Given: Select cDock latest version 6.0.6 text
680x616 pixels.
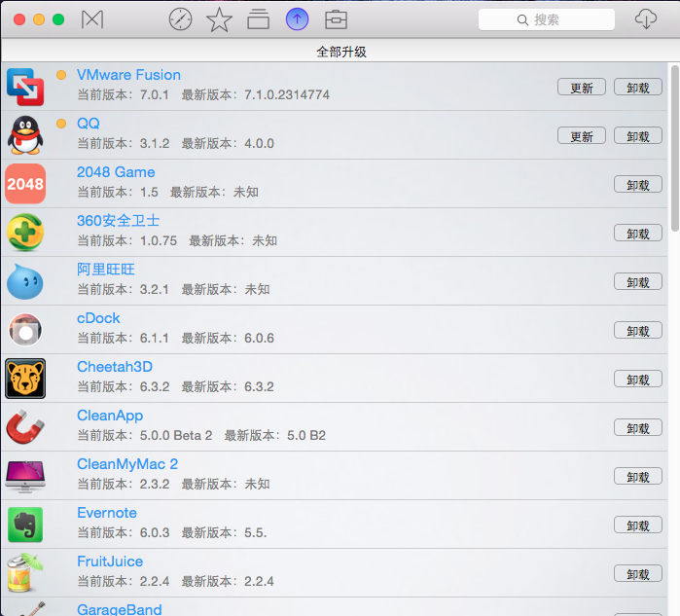Looking at the screenshot, I should [x=259, y=338].
